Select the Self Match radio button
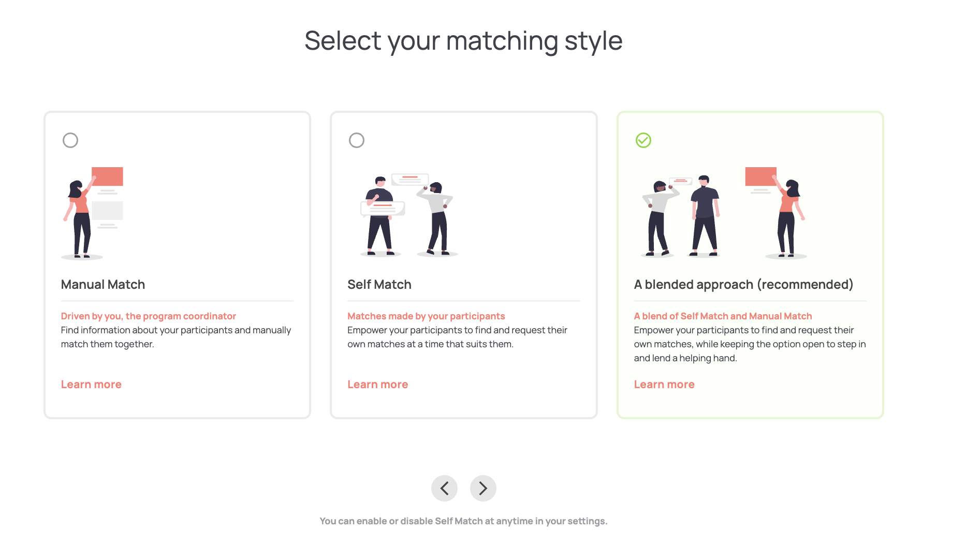Image resolution: width=966 pixels, height=560 pixels. pos(357,140)
